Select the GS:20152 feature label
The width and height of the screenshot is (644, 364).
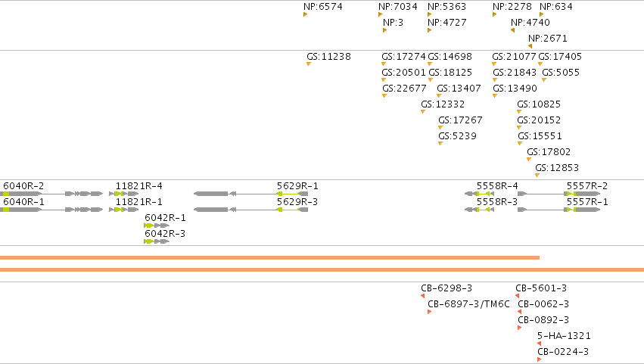(x=539, y=120)
